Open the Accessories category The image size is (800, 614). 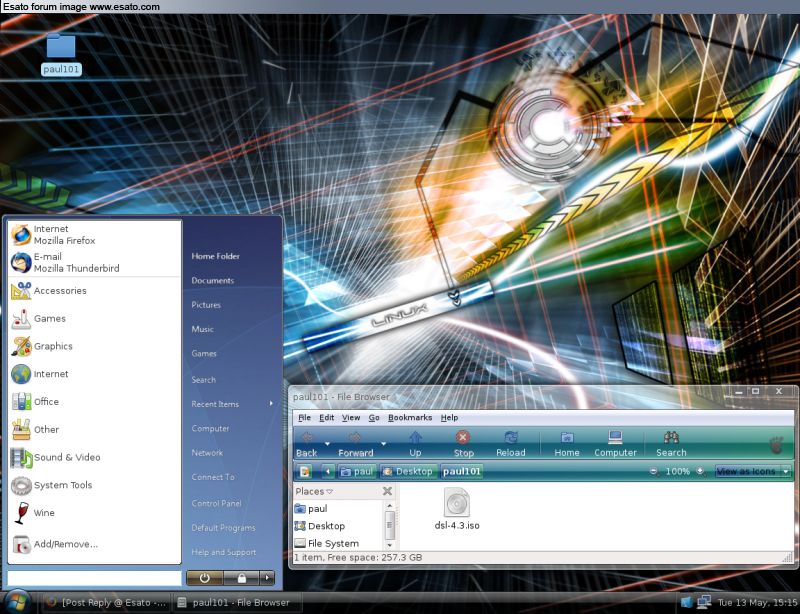point(95,290)
